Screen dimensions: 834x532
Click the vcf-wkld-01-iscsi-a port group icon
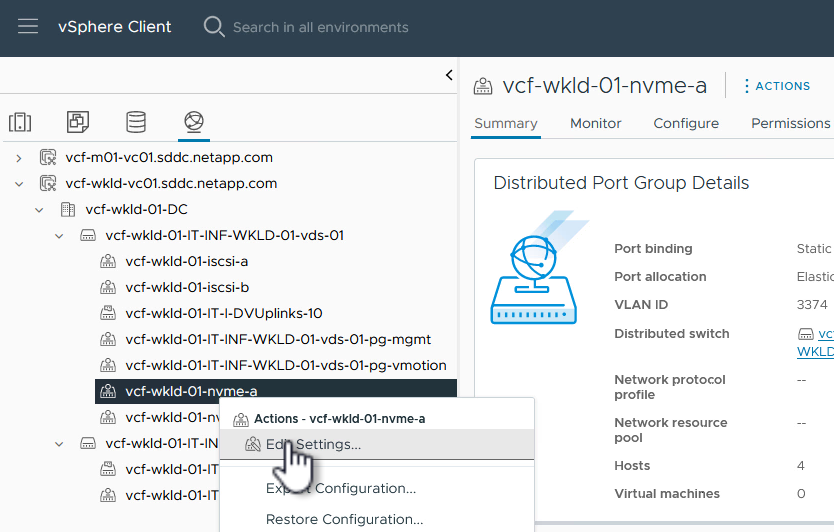109,261
